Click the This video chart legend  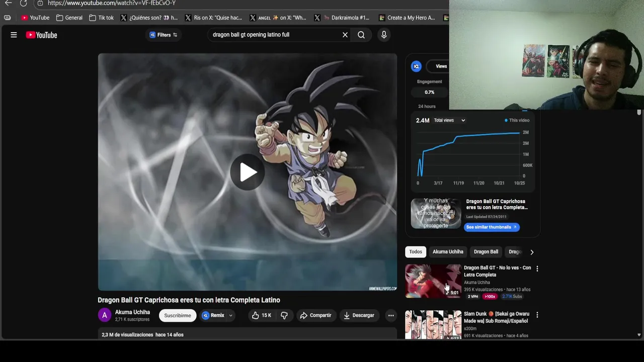pos(517,120)
